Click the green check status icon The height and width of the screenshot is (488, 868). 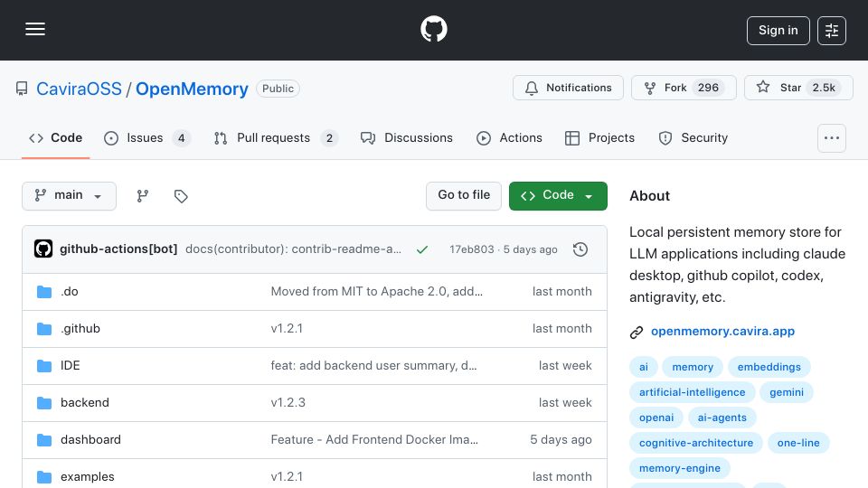click(422, 249)
